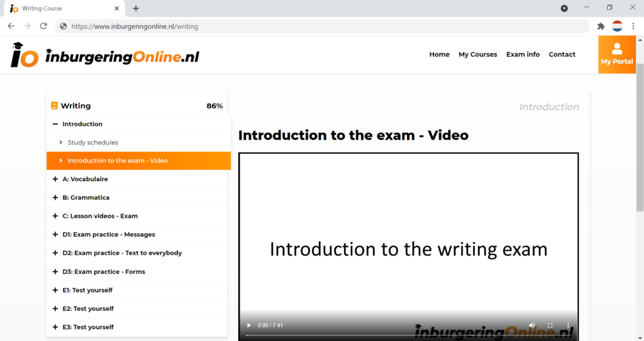Open a new browser tab
The image size is (644, 341).
coord(136,8)
